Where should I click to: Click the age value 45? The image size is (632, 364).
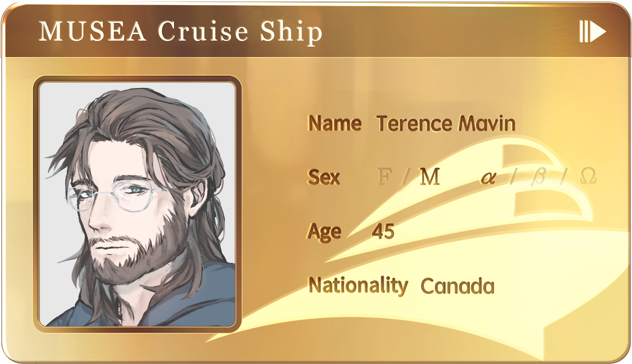[x=383, y=231]
